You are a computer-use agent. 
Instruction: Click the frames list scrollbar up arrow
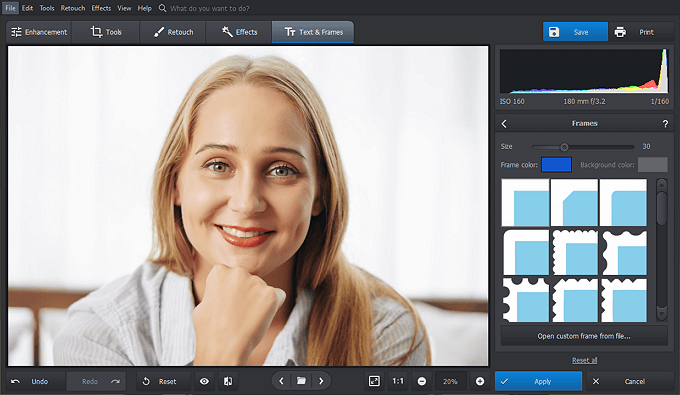click(661, 185)
